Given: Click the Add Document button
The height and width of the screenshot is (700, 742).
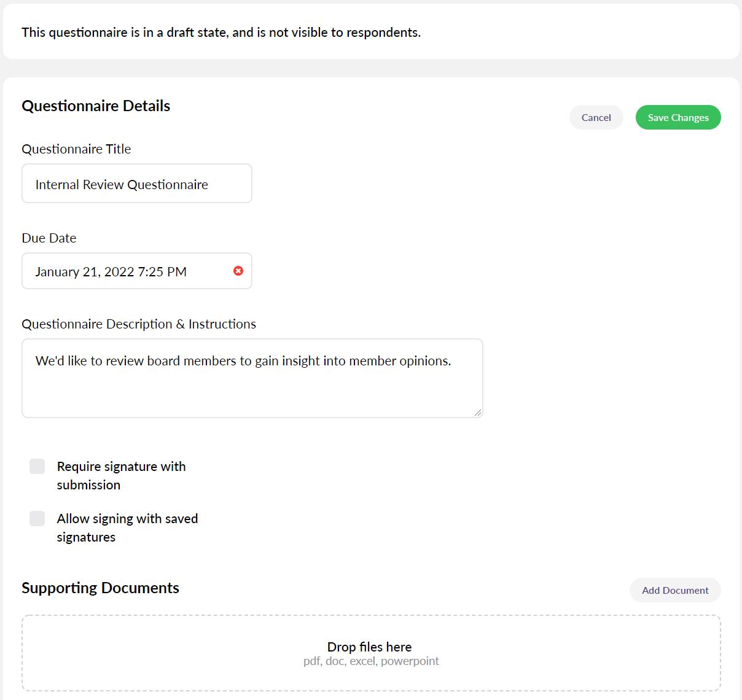Looking at the screenshot, I should (674, 590).
